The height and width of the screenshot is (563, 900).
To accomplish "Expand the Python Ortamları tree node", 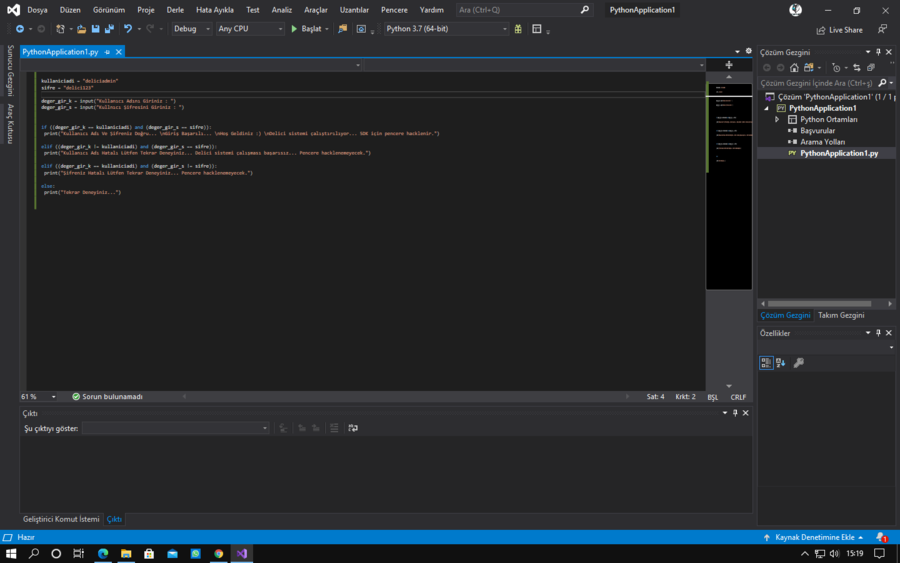I will 777,119.
